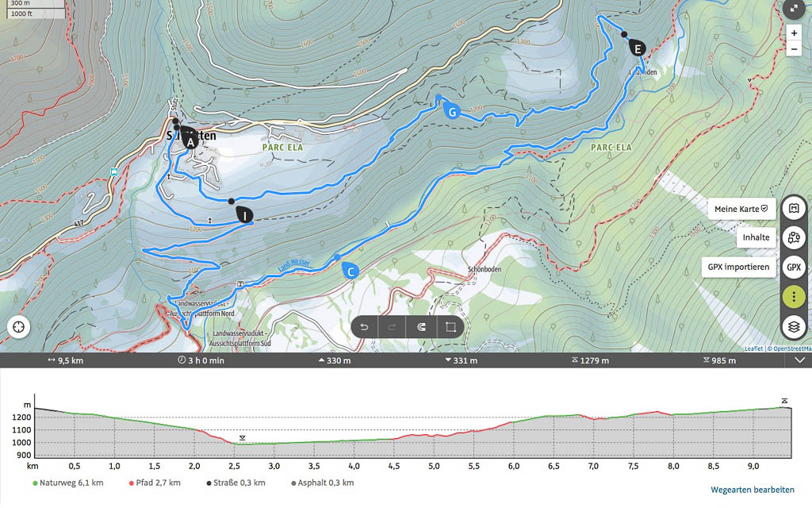Image resolution: width=812 pixels, height=508 pixels.
Task: Center map on my location
Action: pyautogui.click(x=18, y=326)
